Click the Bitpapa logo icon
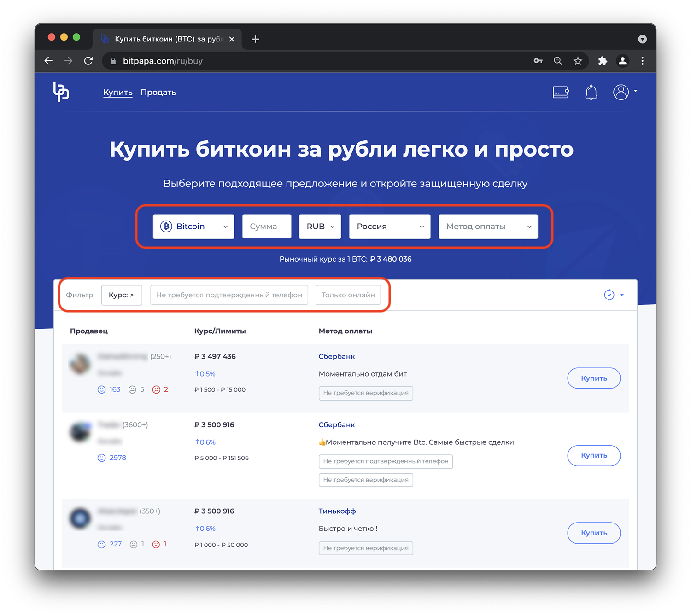Viewport: 691px width, 616px height. point(61,92)
